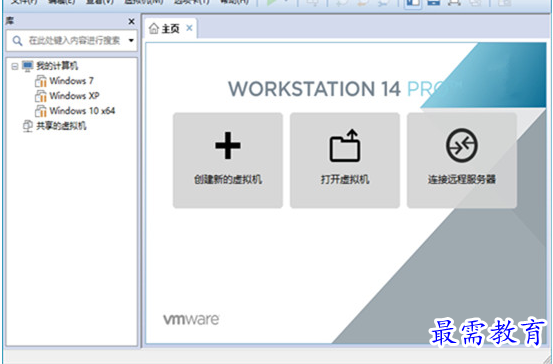Screen dimensions: 553x364
Task: Click the My Computer monitor icon
Action: pyautogui.click(x=28, y=66)
